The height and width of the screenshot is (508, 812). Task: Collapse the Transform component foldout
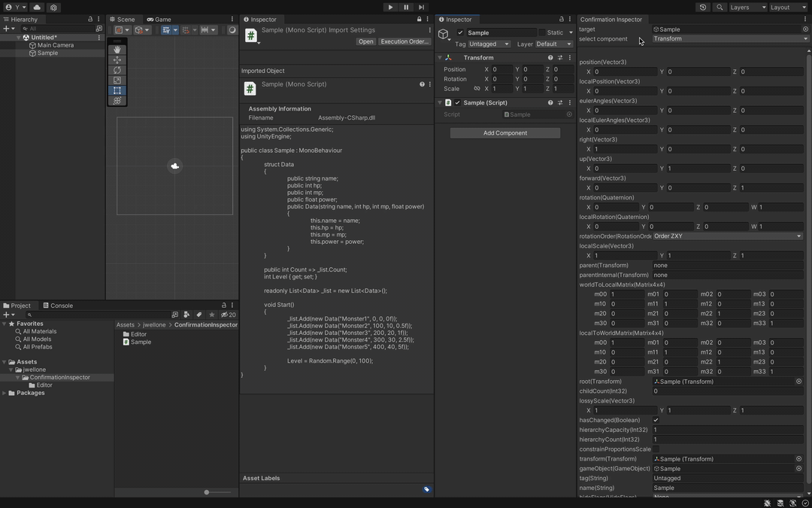[x=440, y=57]
